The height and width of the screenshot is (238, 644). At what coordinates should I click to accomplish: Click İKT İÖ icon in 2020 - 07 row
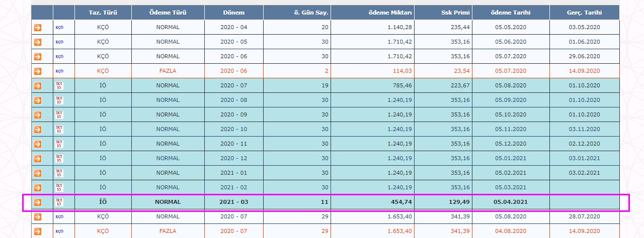click(59, 86)
